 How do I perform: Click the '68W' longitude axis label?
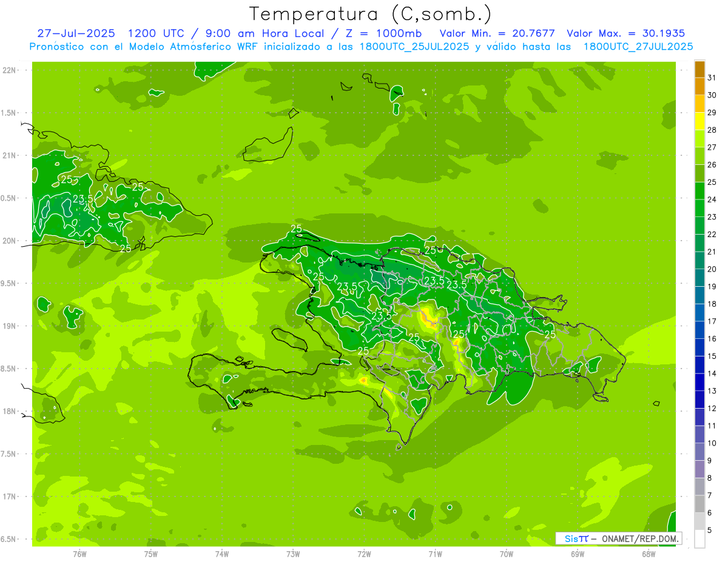(x=649, y=554)
